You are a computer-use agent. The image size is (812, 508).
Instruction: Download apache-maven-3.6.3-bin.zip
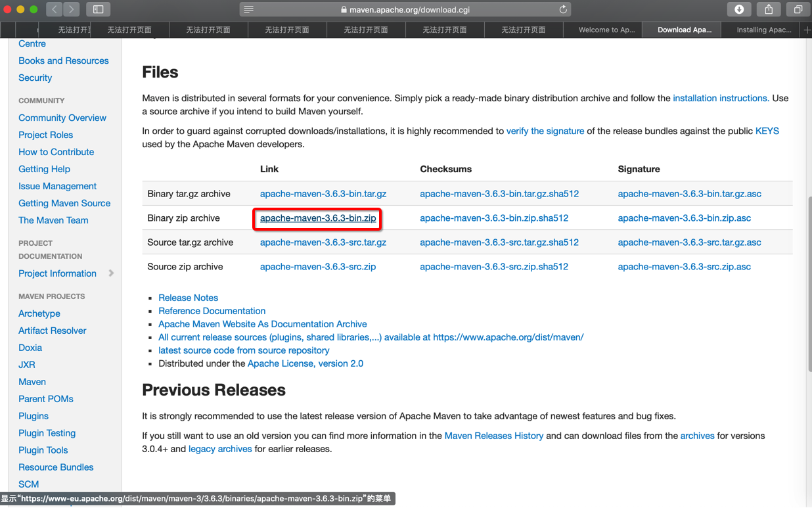pyautogui.click(x=318, y=218)
